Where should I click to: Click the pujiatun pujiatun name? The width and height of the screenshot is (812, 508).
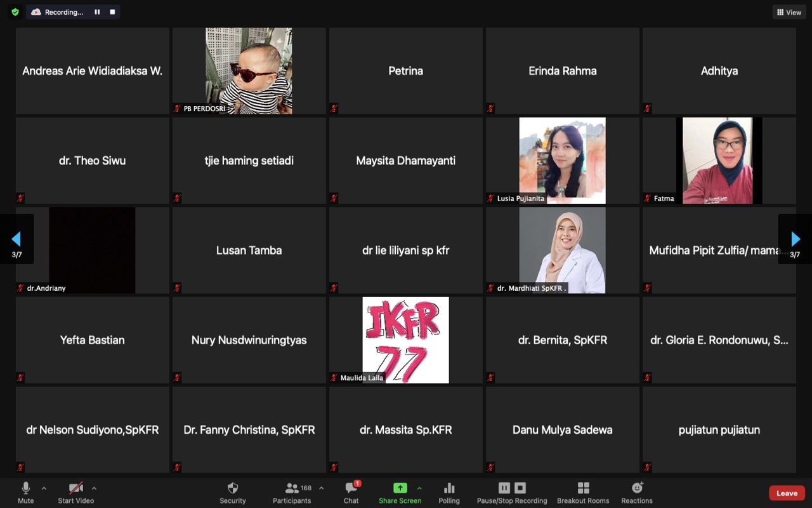coord(719,430)
